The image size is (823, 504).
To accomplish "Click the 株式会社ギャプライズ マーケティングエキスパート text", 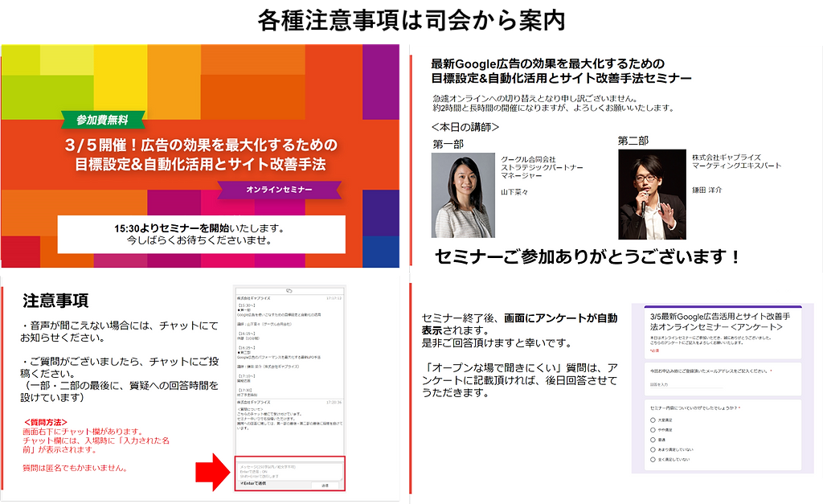I will click(x=736, y=162).
